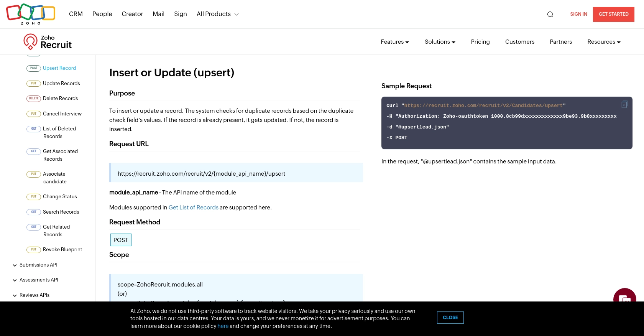This screenshot has height=336, width=644.
Task: Open the Partners page
Action: coord(561,42)
